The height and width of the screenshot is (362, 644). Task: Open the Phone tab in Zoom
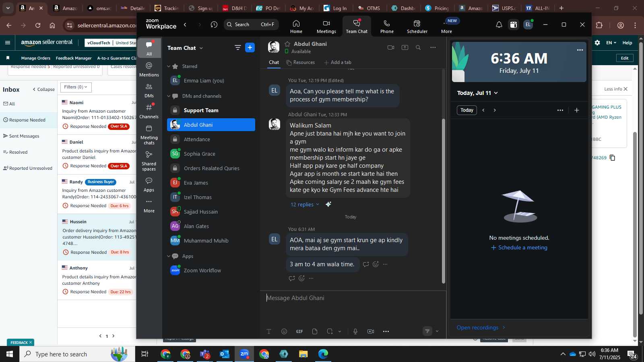tap(387, 27)
